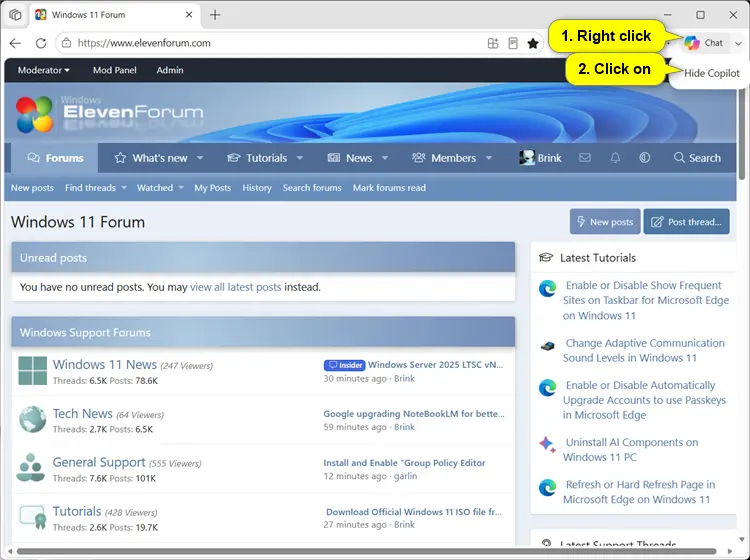
Task: Open Change Adaptive Communication Sound Levels tutorial
Action: (644, 351)
